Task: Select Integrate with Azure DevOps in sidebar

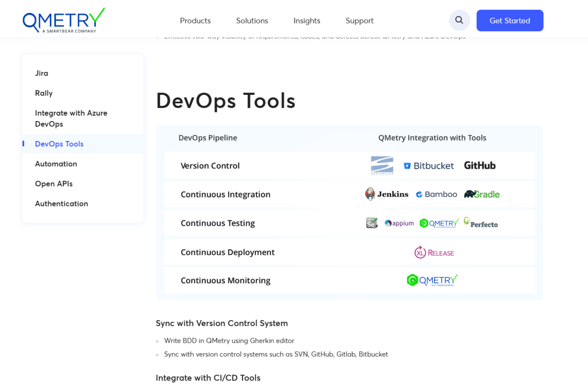Action: coord(71,118)
